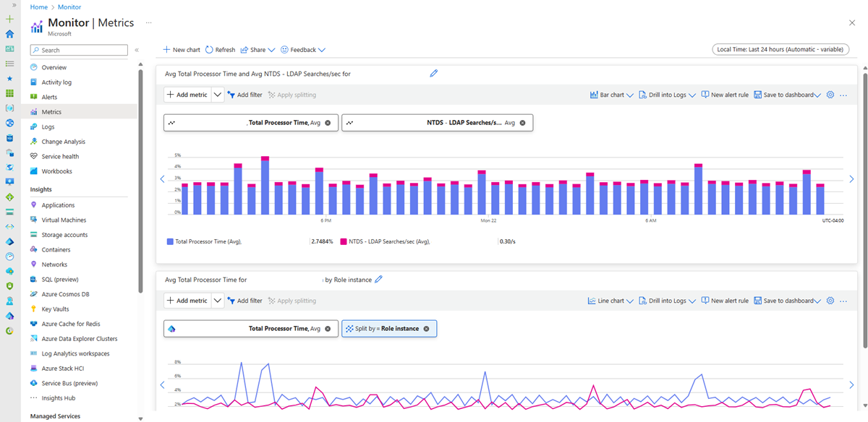This screenshot has height=422, width=868.
Task: Pan first chart backward in time
Action: point(162,179)
